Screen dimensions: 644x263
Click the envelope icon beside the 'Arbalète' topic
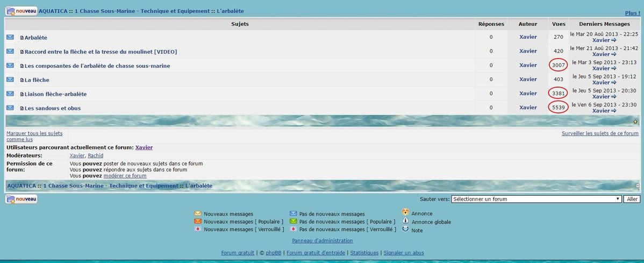(x=10, y=37)
